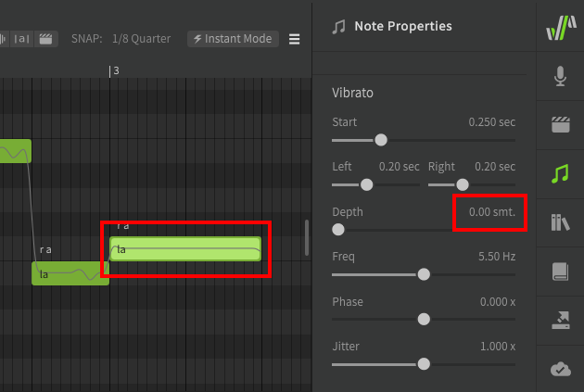Click the Synthesizer V logo icon

point(560,29)
